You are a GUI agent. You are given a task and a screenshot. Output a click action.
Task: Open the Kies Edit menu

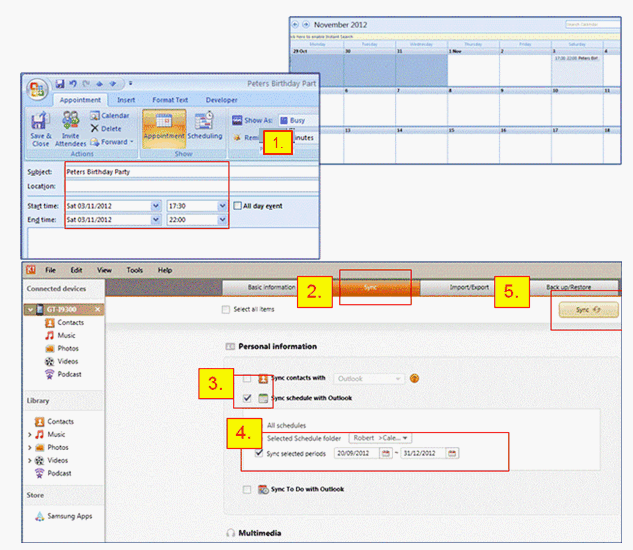pos(76,270)
